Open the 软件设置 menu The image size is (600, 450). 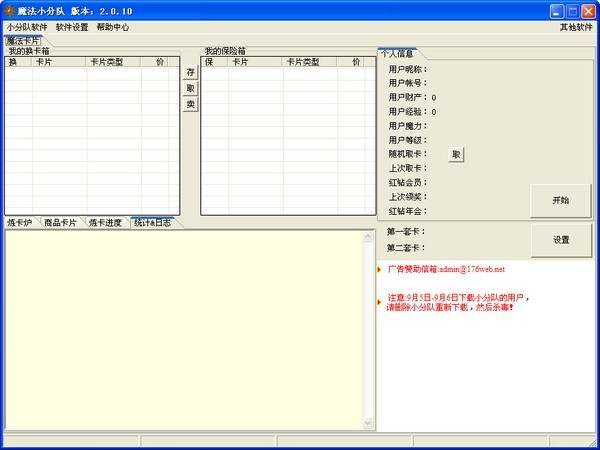pos(72,27)
